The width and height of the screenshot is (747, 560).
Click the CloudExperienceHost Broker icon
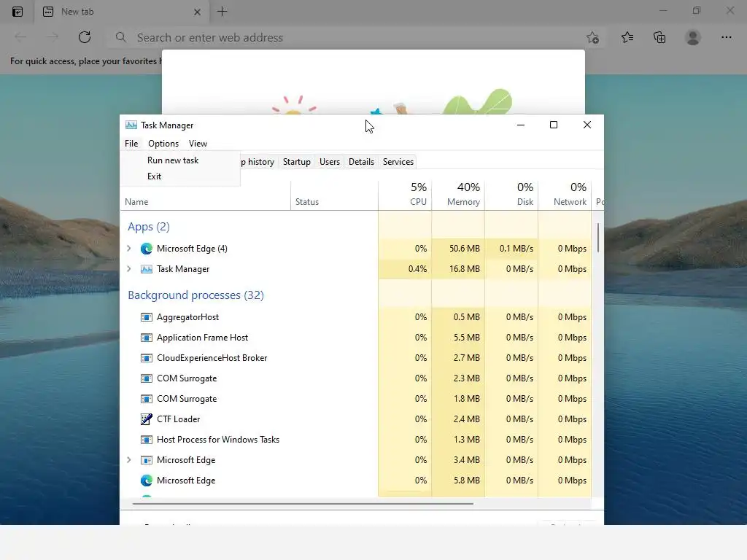146,358
